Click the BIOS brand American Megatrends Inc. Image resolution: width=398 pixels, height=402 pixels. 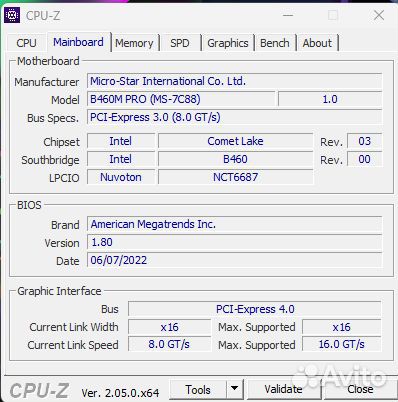[234, 224]
